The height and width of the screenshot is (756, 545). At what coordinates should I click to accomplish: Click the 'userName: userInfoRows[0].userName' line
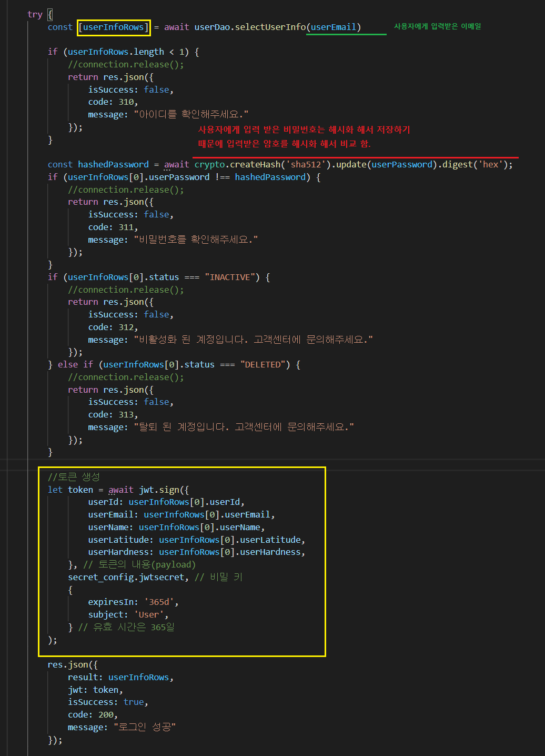click(176, 528)
